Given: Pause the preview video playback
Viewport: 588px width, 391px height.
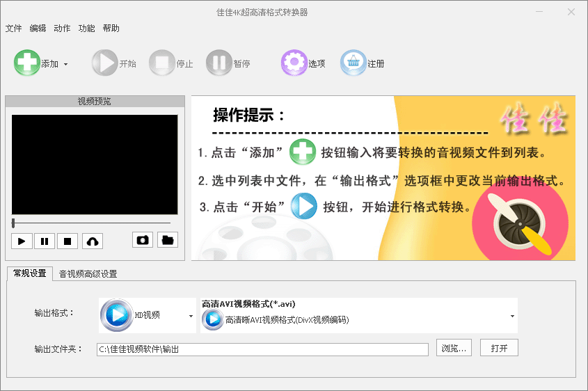Looking at the screenshot, I should [45, 241].
